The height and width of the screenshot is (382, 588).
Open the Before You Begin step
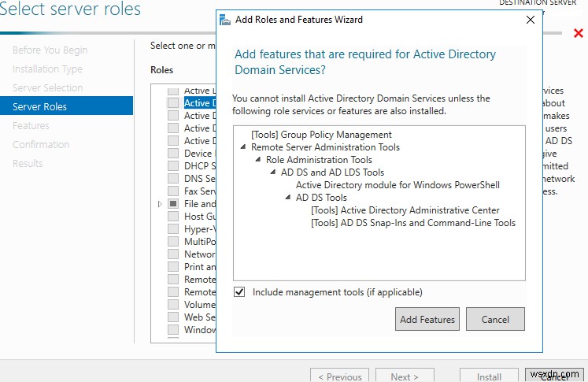[x=50, y=50]
